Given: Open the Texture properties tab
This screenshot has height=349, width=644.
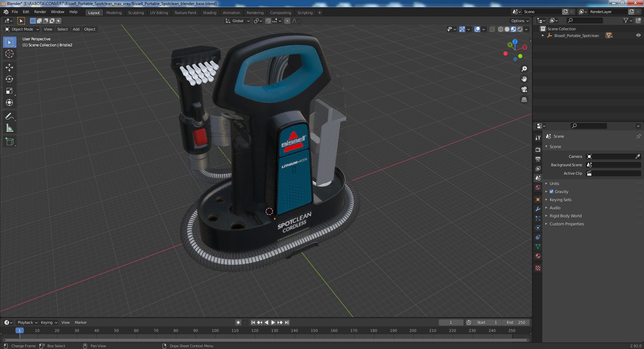Looking at the screenshot, I should pos(538,268).
